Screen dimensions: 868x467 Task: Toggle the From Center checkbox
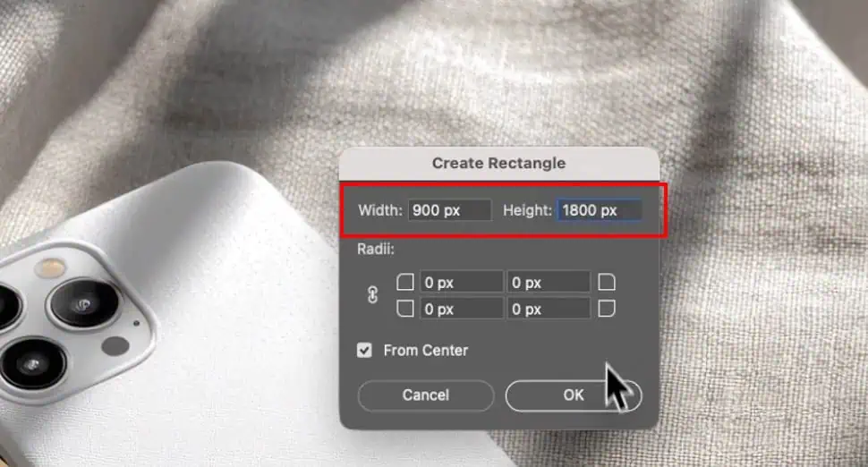[x=364, y=351]
